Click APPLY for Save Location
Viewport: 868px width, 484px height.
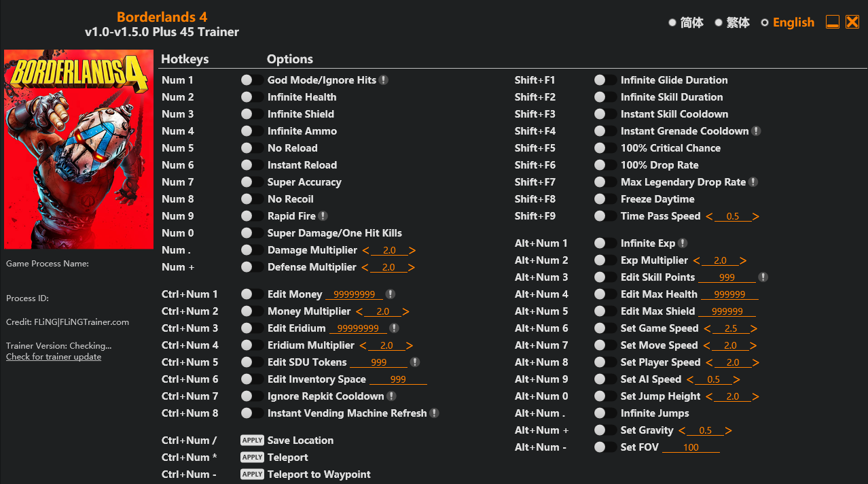252,440
